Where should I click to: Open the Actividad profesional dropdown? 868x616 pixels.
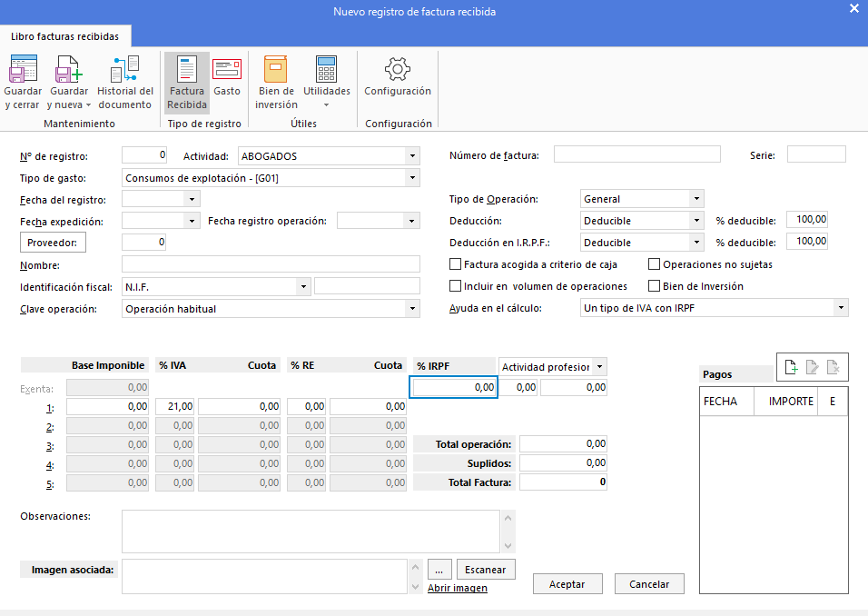pos(599,367)
